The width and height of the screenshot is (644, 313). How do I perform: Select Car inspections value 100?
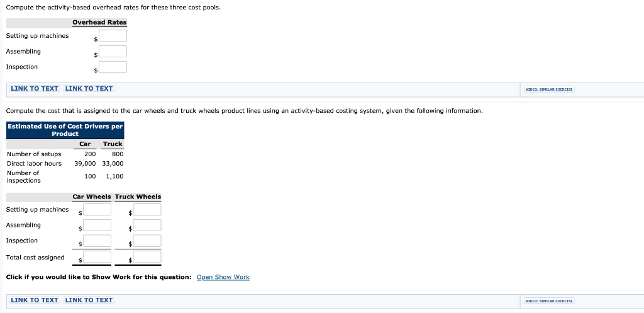90,176
